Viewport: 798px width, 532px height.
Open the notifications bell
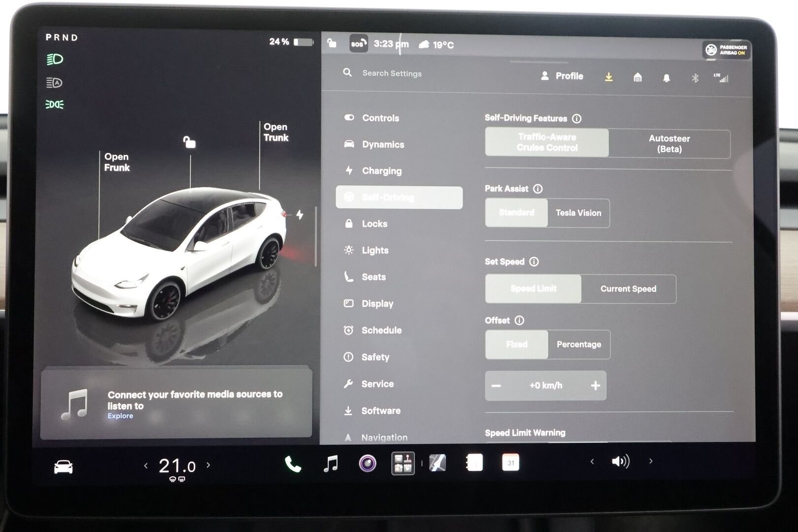click(x=666, y=78)
